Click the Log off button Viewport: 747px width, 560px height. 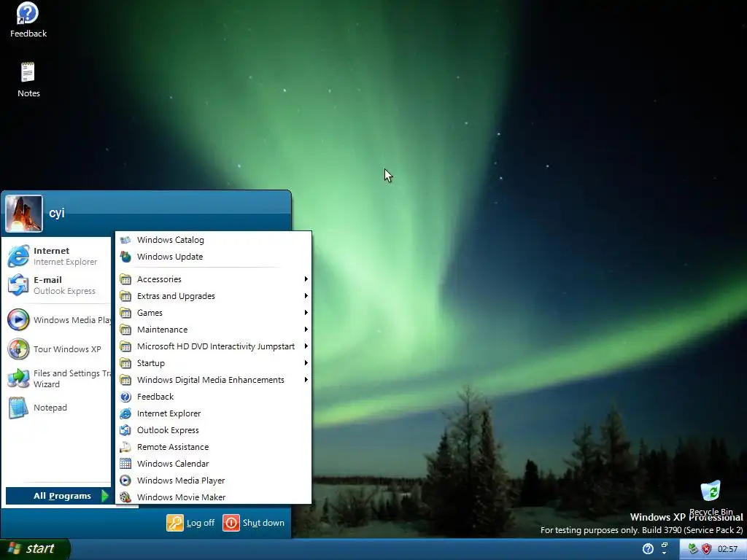click(190, 522)
